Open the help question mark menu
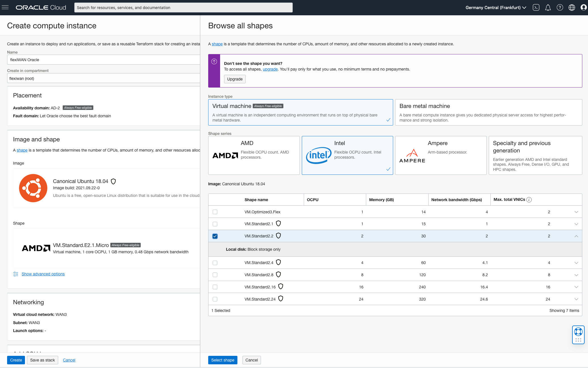Screen dimensions: 588x368 [560, 8]
